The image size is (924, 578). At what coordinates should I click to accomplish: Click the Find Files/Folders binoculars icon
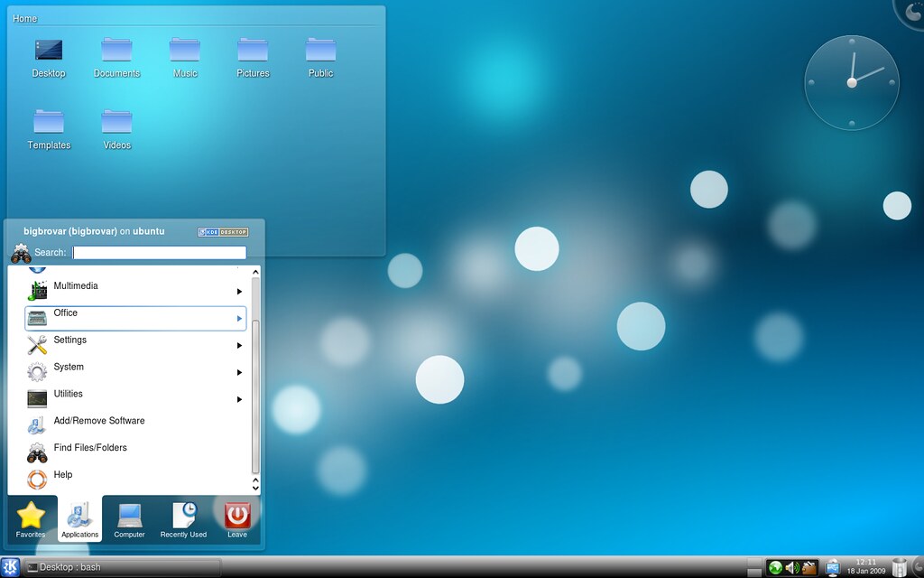pos(37,452)
